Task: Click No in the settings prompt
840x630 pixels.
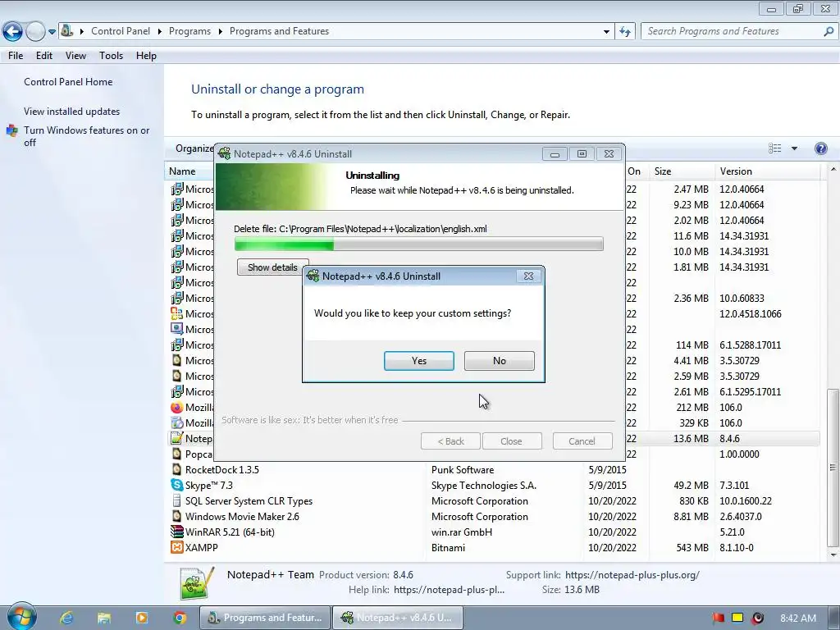Action: [x=500, y=361]
